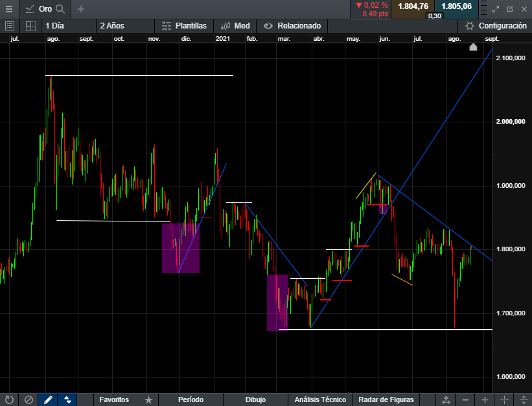The height and width of the screenshot is (406, 532).
Task: Open the Período tab
Action: (191, 400)
